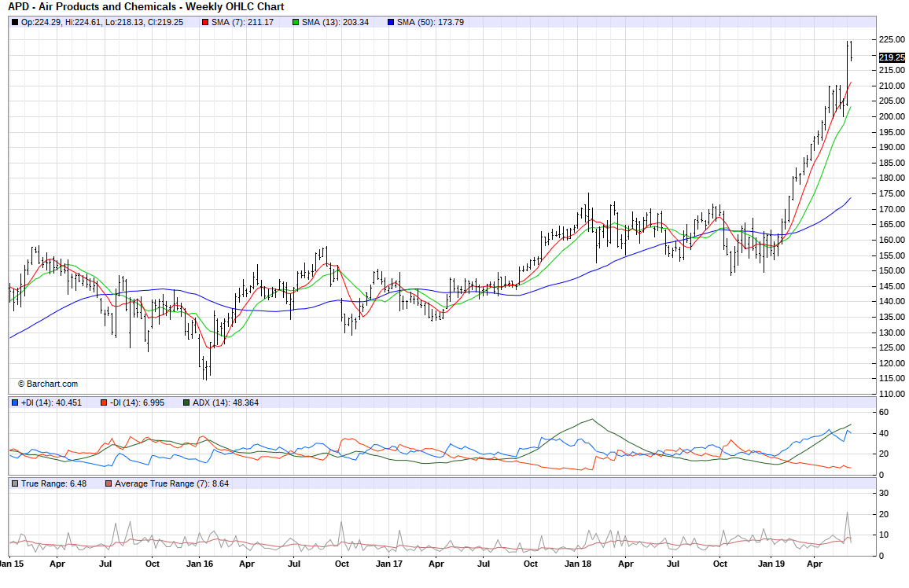The image size is (909, 588).
Task: Select the True Range: 6.48 label
Action: 53,483
